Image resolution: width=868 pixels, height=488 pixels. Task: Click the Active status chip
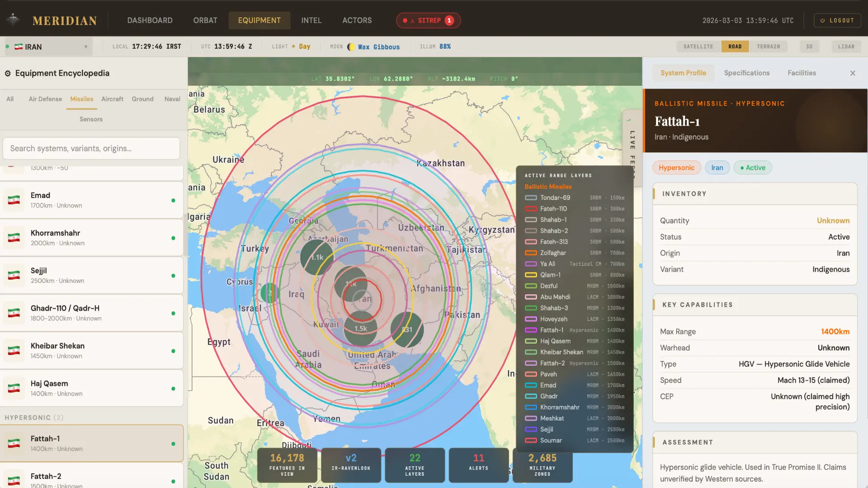753,168
